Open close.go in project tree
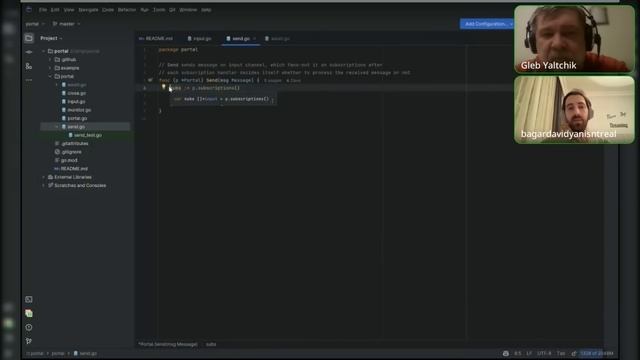The image size is (640, 360). click(73, 93)
